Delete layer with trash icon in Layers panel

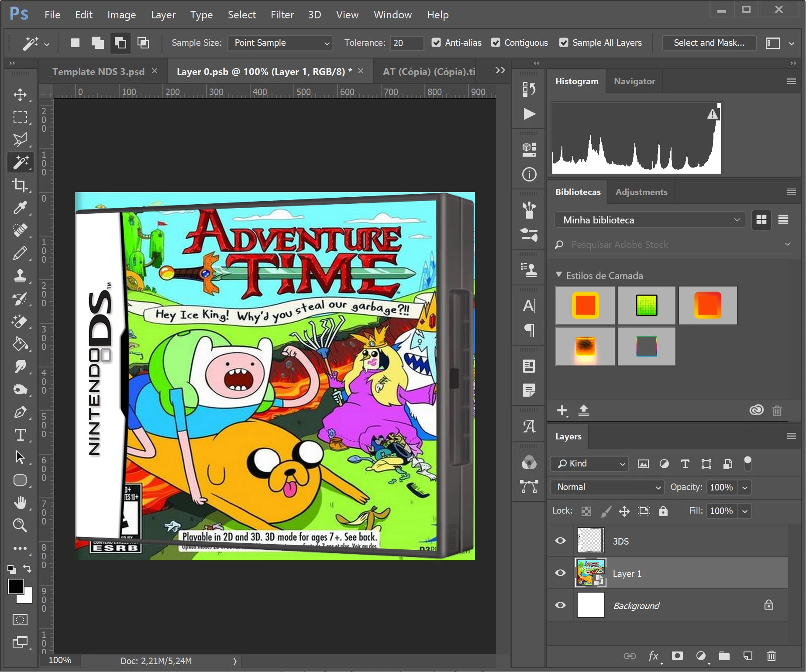(x=771, y=656)
